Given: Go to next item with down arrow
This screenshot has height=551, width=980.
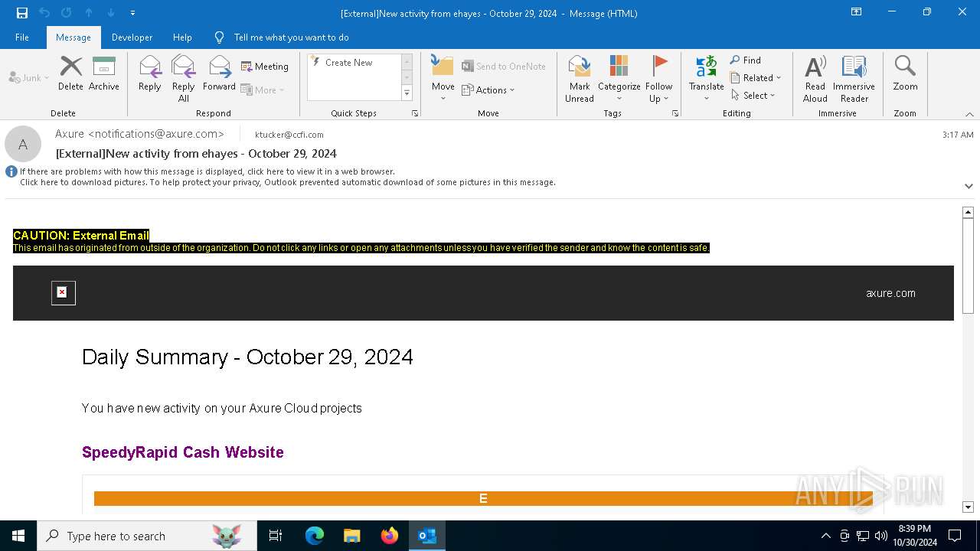Looking at the screenshot, I should (111, 12).
